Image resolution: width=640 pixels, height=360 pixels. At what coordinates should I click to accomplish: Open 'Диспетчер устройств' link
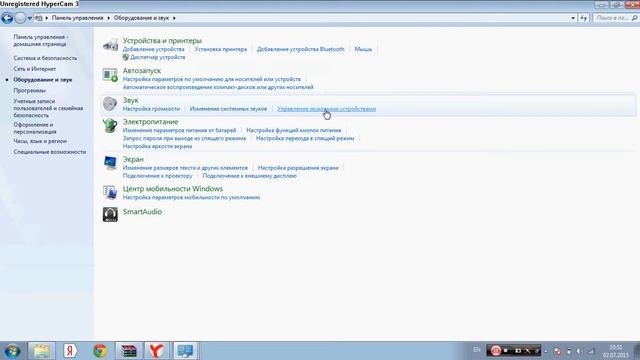click(x=158, y=57)
